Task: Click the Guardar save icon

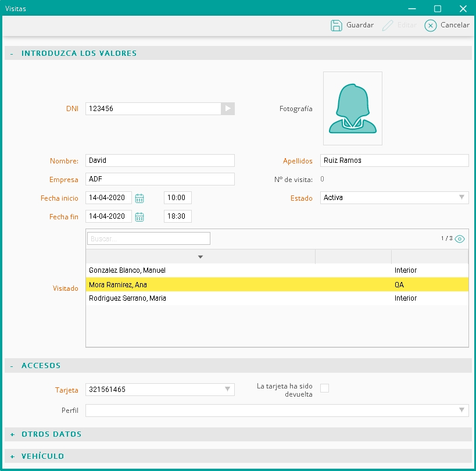Action: pos(336,26)
